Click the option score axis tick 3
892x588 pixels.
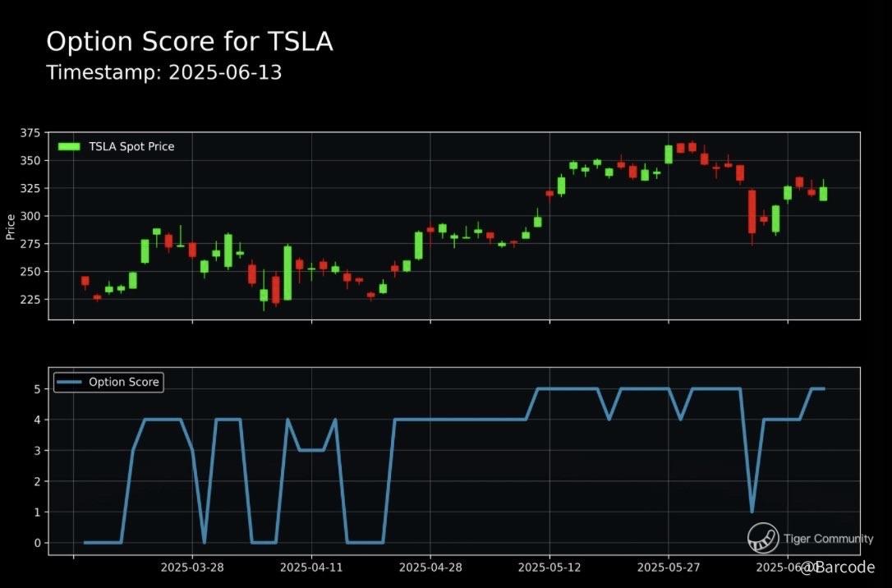click(x=38, y=451)
